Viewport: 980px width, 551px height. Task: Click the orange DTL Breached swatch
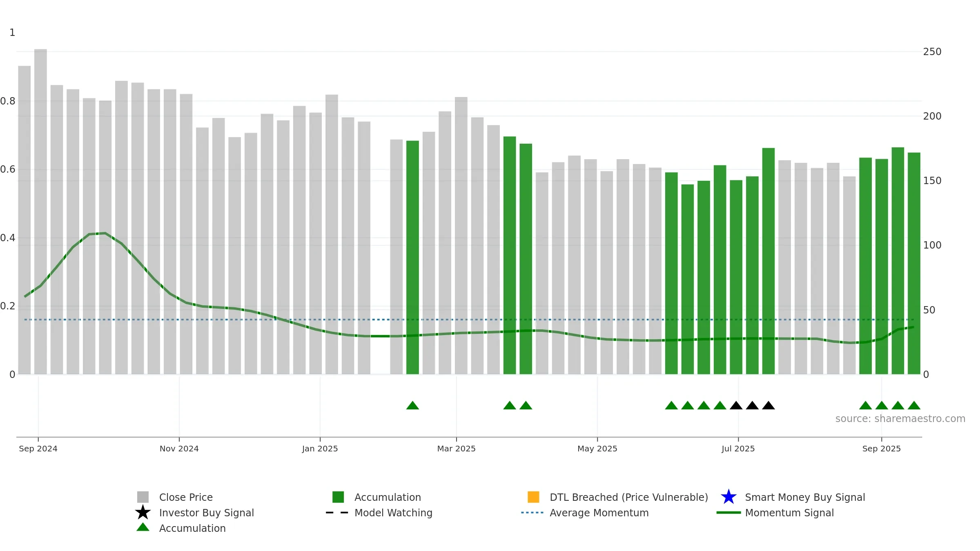[x=533, y=497]
